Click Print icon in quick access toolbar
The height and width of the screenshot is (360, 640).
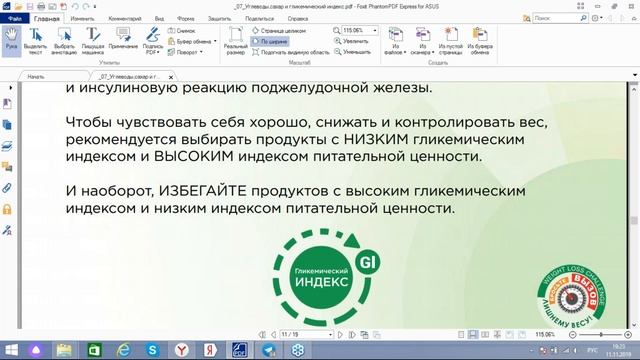[x=41, y=7]
